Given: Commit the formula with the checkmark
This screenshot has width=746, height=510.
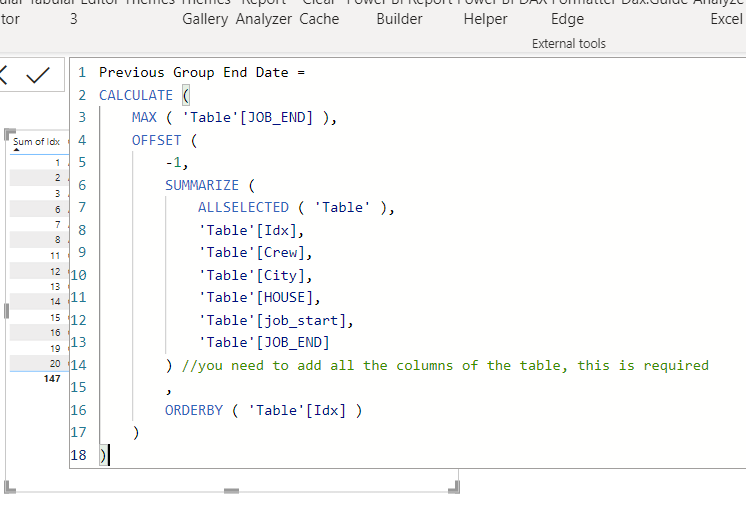Looking at the screenshot, I should pos(38,75).
